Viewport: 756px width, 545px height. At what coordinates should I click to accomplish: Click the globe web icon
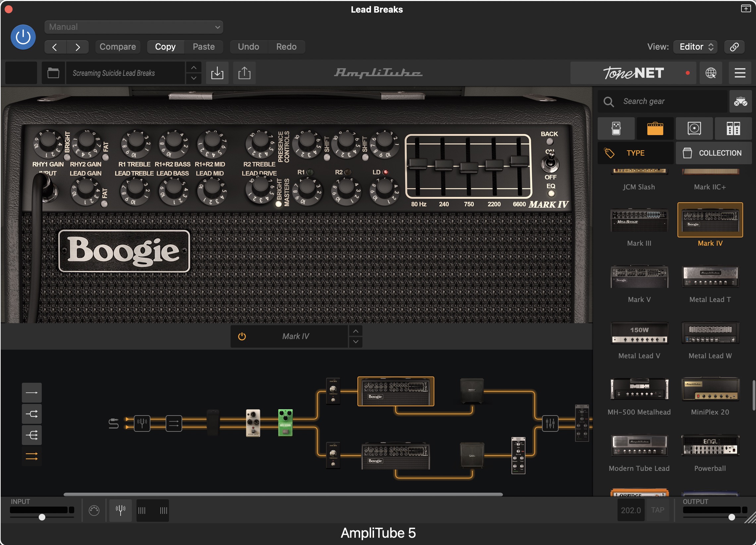(x=711, y=73)
